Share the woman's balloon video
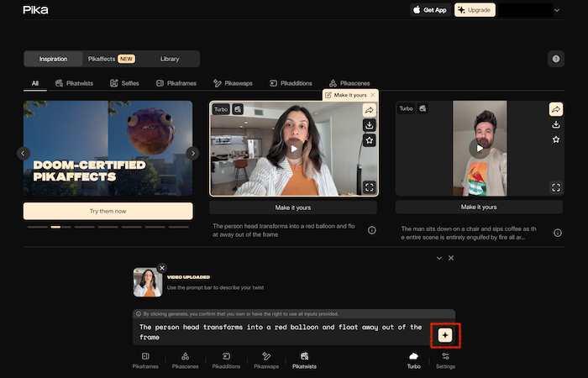This screenshot has height=378, width=588. click(x=369, y=109)
